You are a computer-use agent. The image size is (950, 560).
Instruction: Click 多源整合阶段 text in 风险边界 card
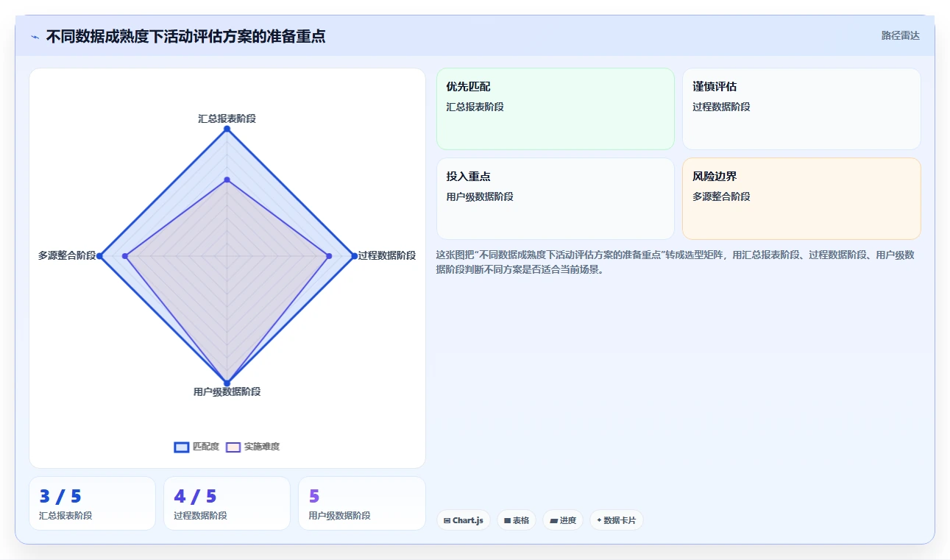click(721, 196)
